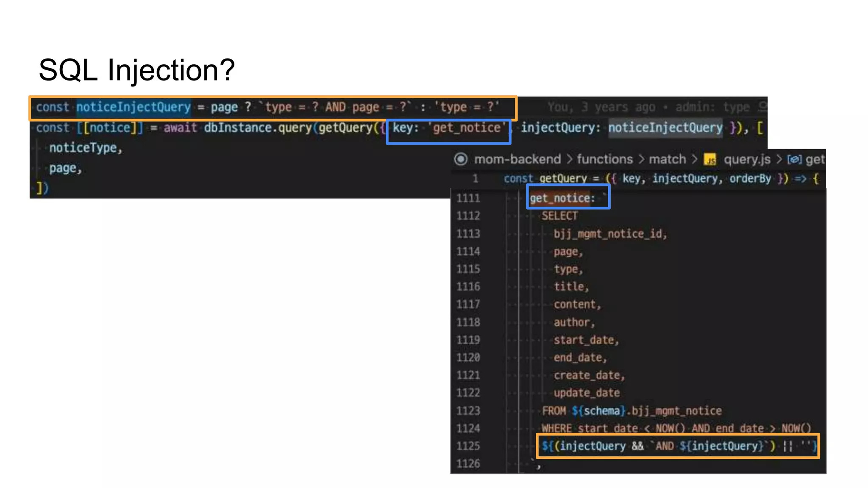Click the 'page,' argument line

(x=65, y=168)
